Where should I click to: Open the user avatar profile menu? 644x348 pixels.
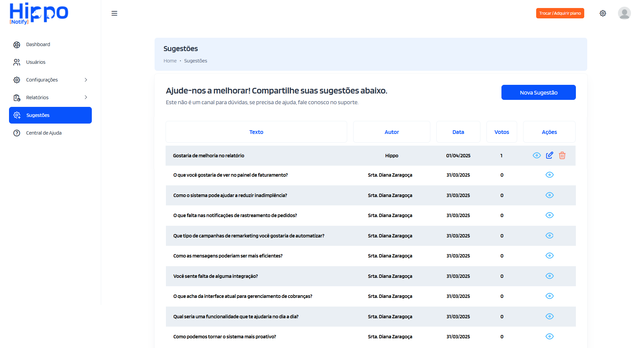(624, 13)
